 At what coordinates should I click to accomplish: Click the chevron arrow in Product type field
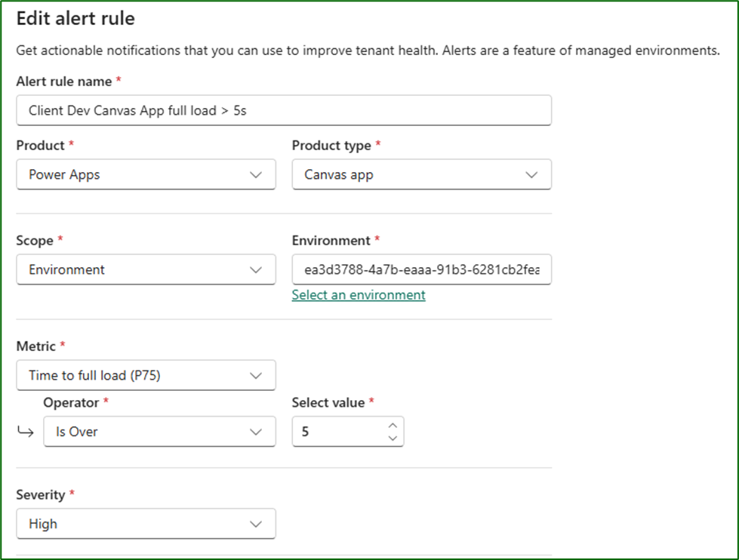click(x=531, y=174)
